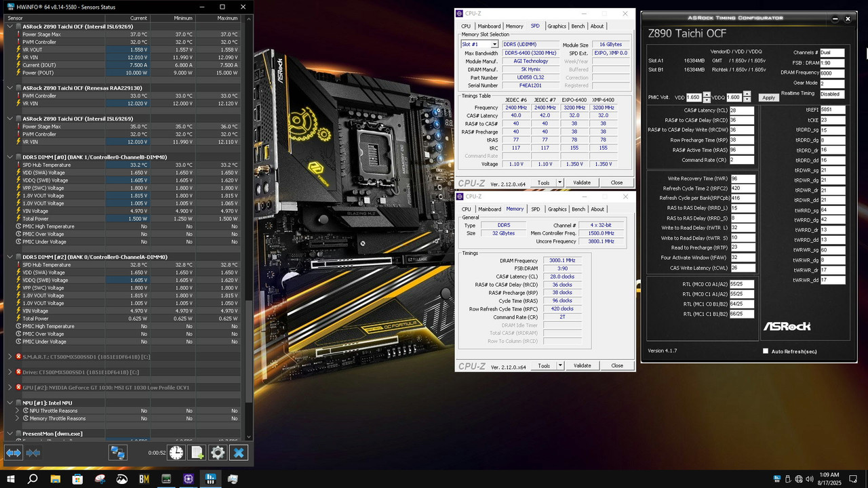Click Tools button in Memory window
Image resolution: width=868 pixels, height=488 pixels.
pyautogui.click(x=543, y=365)
